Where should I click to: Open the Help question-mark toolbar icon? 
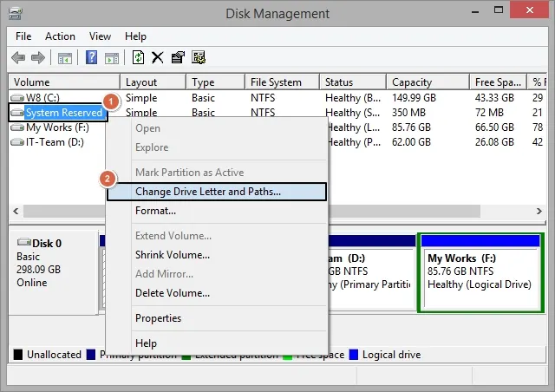91,57
